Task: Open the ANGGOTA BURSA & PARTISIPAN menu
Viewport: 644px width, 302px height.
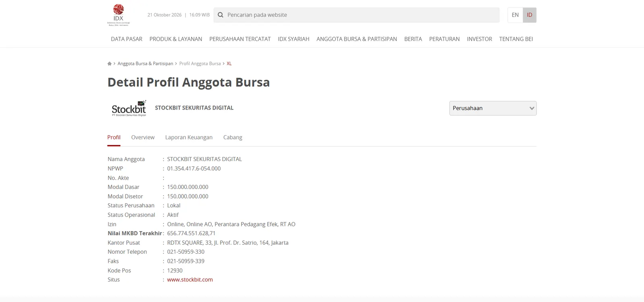Action: pos(357,39)
